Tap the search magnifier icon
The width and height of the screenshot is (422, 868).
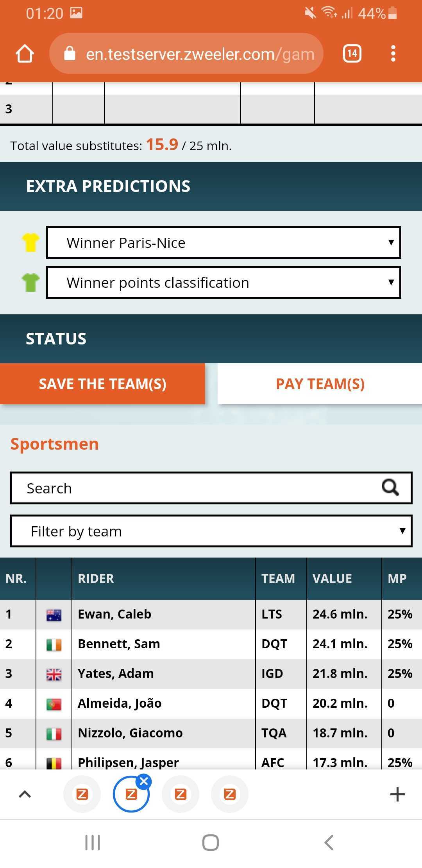tap(390, 488)
